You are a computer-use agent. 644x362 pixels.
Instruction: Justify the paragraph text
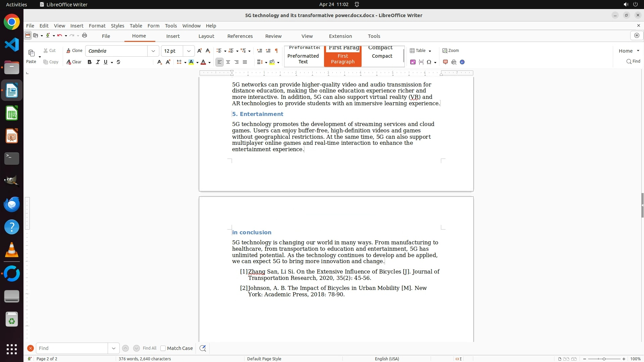click(245, 62)
